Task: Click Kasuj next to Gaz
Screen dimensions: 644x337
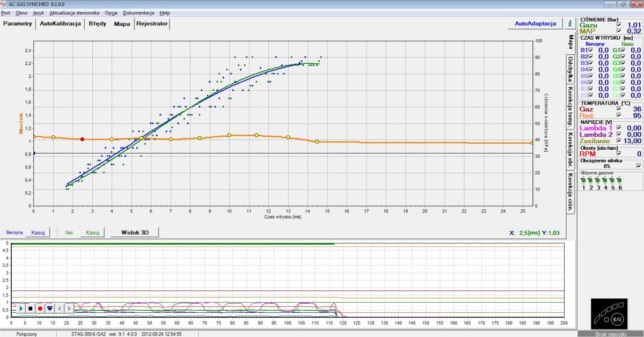Action: tap(92, 232)
